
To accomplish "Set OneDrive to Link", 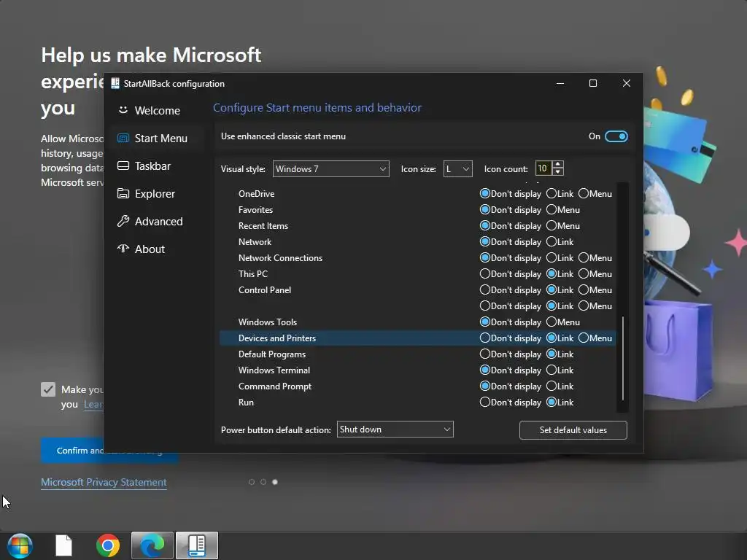I will pyautogui.click(x=560, y=193).
